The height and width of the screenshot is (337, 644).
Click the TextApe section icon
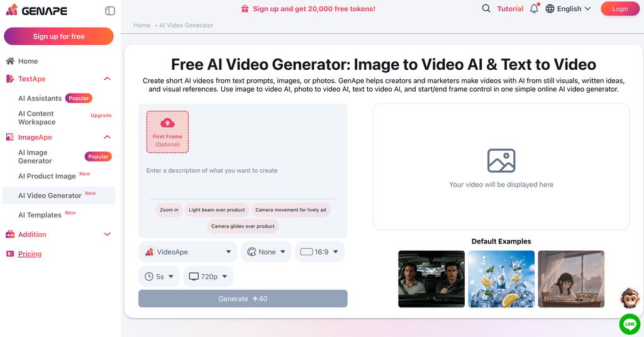(x=10, y=79)
